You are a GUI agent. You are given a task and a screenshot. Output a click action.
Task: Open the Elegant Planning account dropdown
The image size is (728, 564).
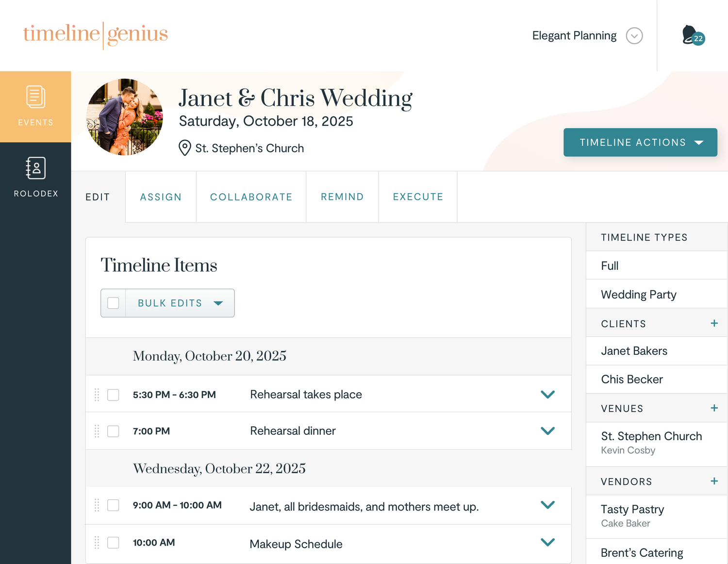(634, 35)
